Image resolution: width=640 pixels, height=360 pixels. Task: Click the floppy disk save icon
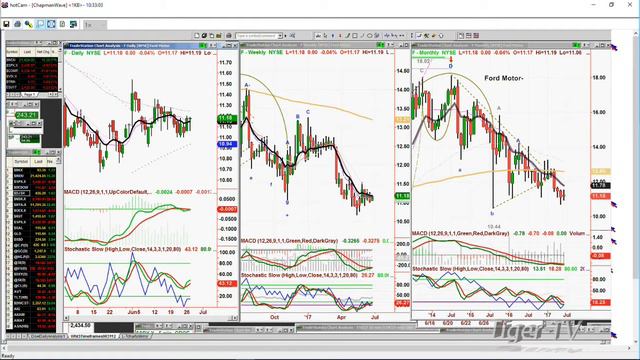(7, 24)
